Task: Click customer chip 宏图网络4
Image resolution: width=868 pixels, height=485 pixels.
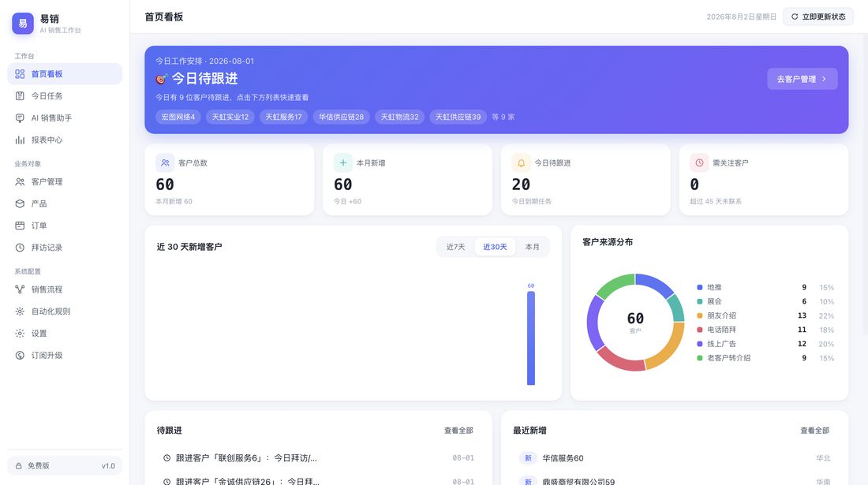Action: [178, 117]
